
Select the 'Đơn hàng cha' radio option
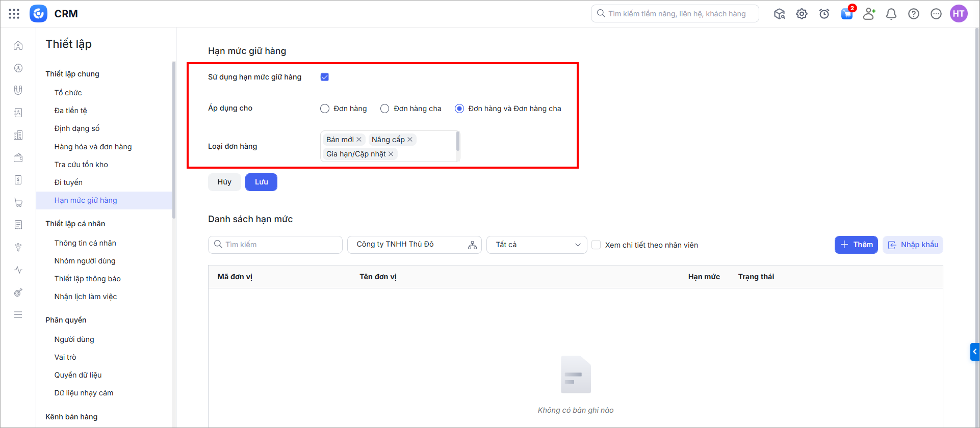pos(385,109)
